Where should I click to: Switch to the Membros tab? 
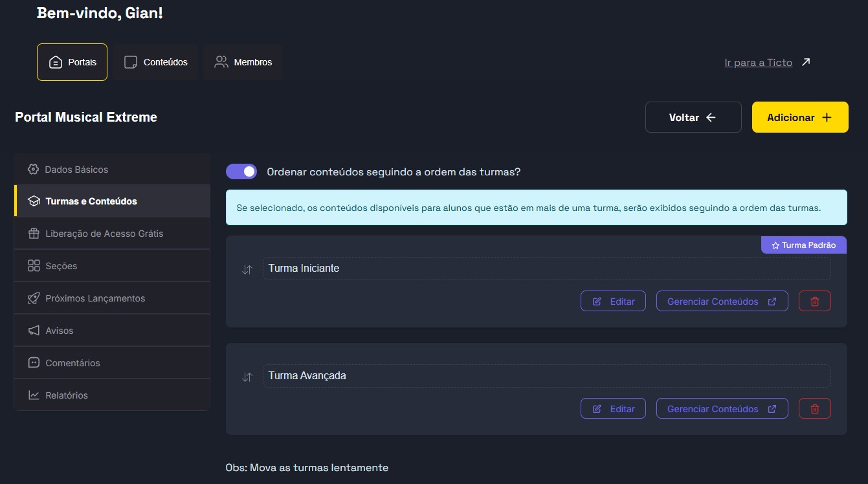pos(243,62)
